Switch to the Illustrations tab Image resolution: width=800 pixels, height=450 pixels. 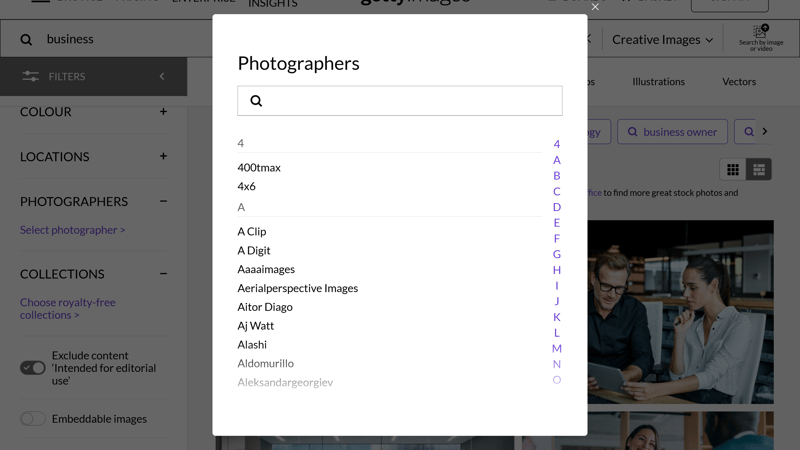658,82
